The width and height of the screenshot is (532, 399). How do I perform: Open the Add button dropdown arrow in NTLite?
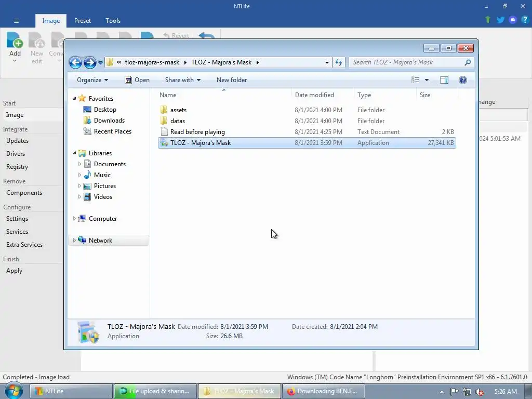(15, 61)
